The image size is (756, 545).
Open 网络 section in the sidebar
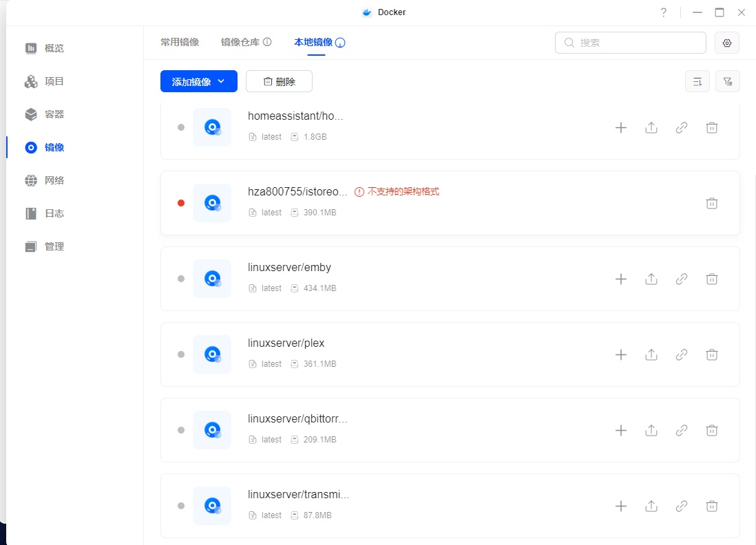click(54, 180)
